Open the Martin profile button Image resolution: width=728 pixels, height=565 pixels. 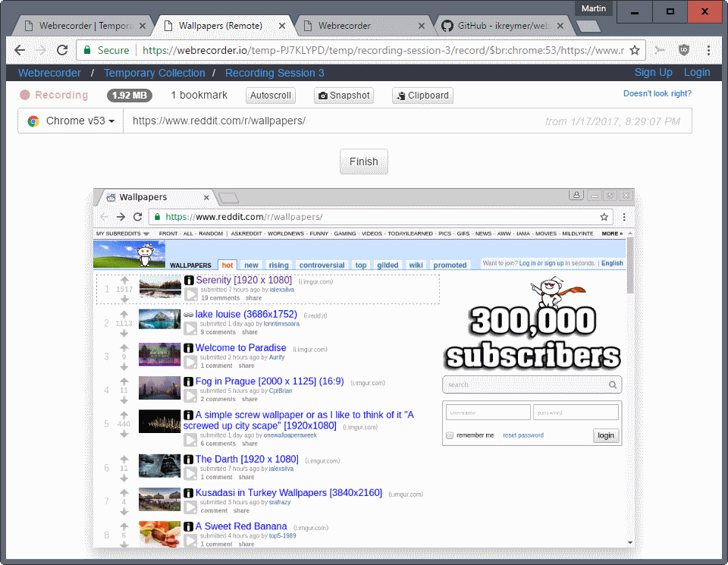pyautogui.click(x=593, y=8)
